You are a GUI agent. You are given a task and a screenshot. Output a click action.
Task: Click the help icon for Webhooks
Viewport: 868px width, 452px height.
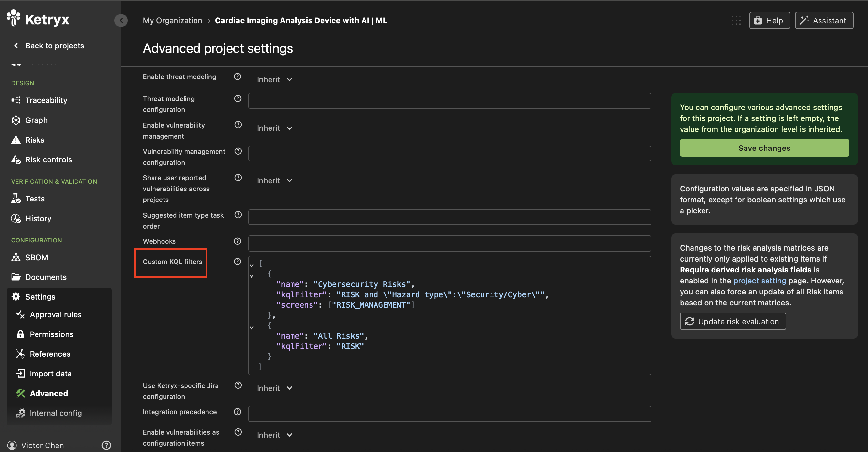point(238,241)
